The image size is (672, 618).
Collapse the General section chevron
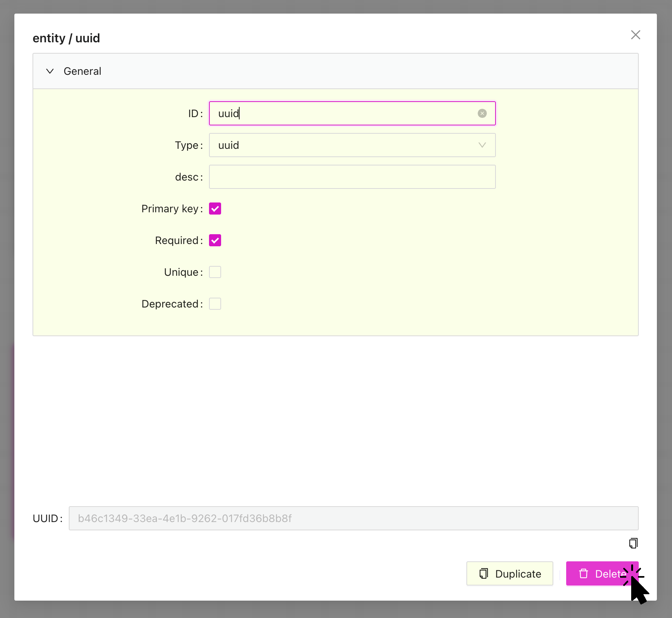click(50, 71)
